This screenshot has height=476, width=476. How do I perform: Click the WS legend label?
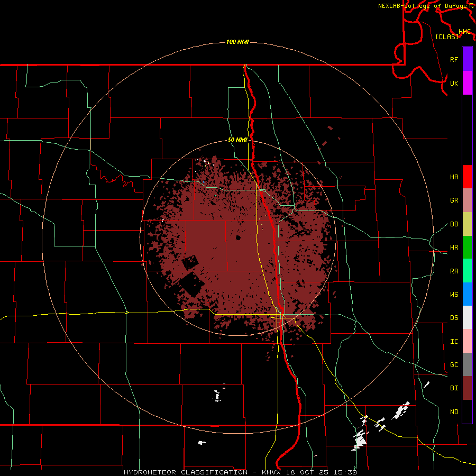[454, 295]
